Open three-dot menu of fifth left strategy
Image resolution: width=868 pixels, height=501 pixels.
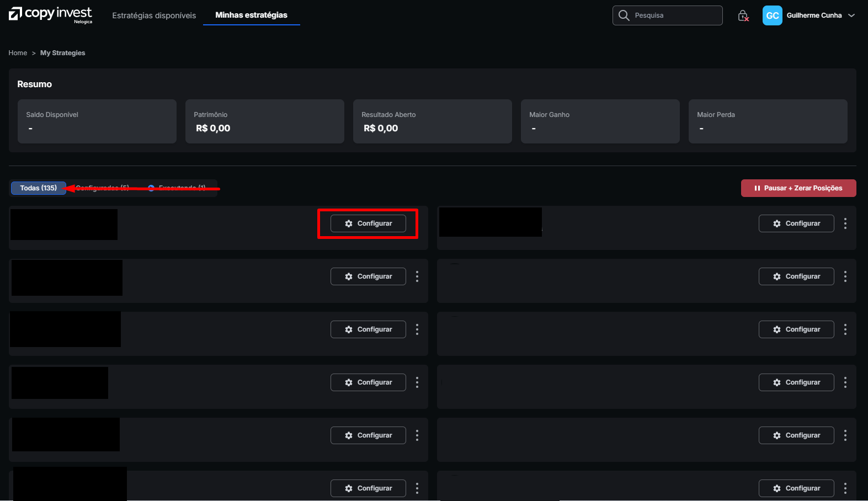417,435
